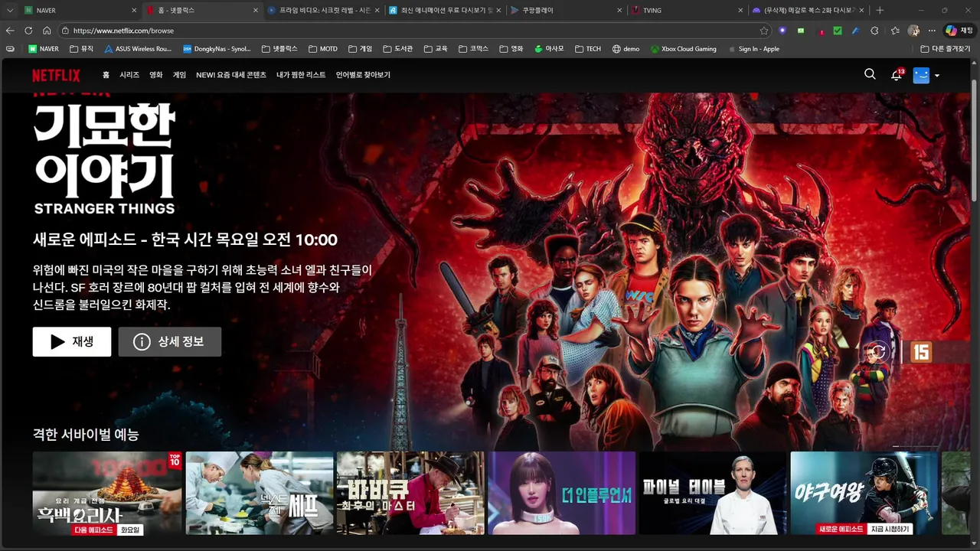Click the green checkmark extension icon
Image resolution: width=980 pixels, height=551 pixels.
838,31
